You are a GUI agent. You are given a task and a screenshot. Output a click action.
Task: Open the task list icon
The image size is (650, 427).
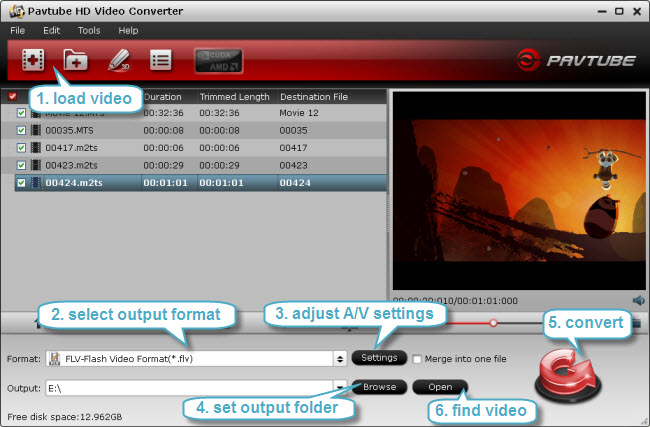pos(161,61)
